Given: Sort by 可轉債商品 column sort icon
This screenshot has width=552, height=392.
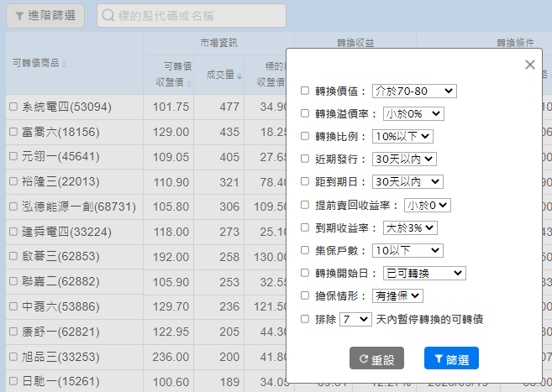Looking at the screenshot, I should click(64, 64).
